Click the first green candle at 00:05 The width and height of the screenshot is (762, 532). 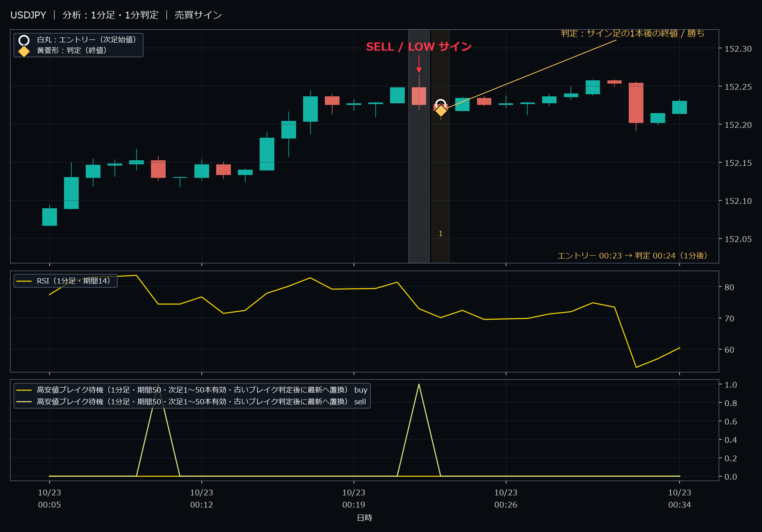(x=50, y=217)
